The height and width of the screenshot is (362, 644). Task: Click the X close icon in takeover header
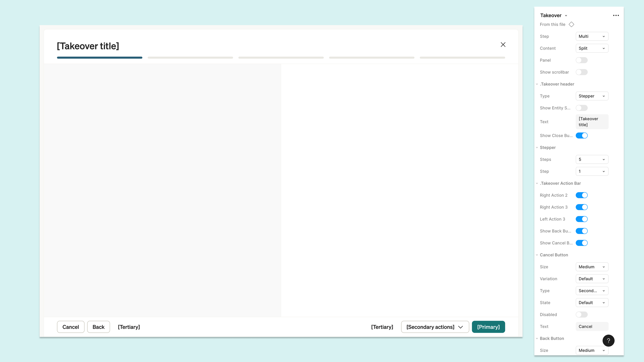503,45
